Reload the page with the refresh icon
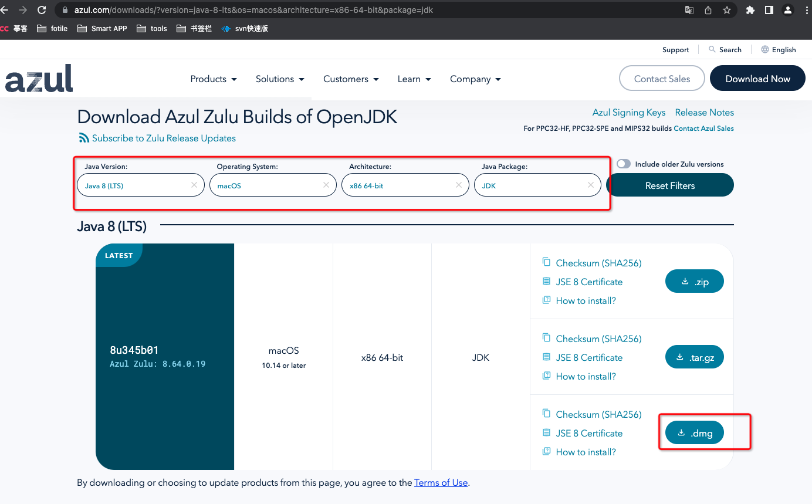Image resolution: width=812 pixels, height=504 pixels. [x=42, y=10]
